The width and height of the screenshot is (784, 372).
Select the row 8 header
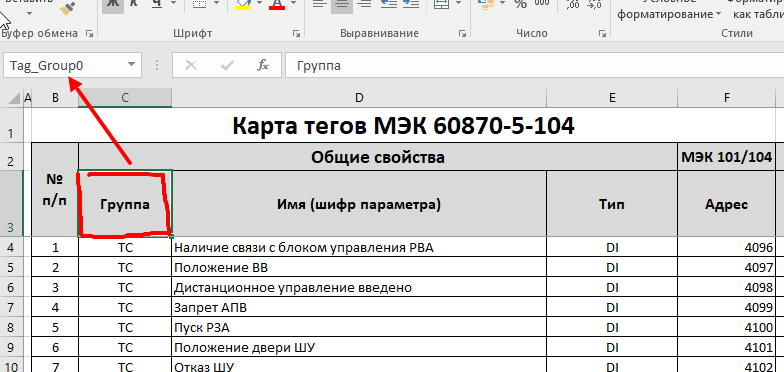click(12, 328)
